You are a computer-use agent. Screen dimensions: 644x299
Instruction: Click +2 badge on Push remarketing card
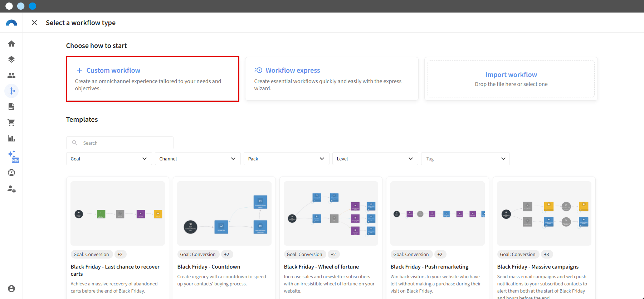440,254
